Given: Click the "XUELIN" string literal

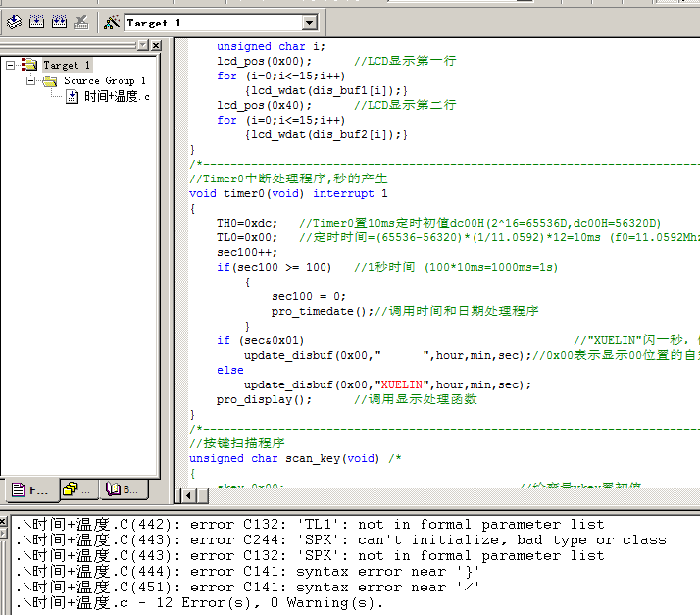Looking at the screenshot, I should pos(402,385).
